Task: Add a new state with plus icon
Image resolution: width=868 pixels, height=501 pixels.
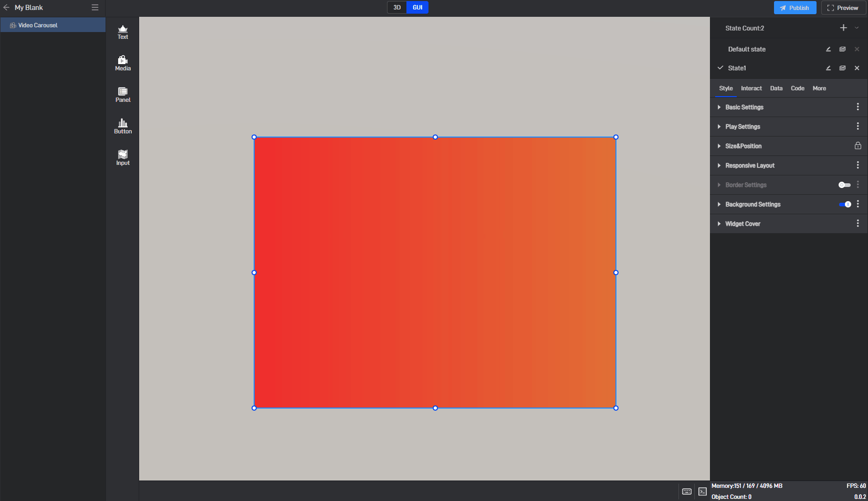Action: pyautogui.click(x=843, y=28)
